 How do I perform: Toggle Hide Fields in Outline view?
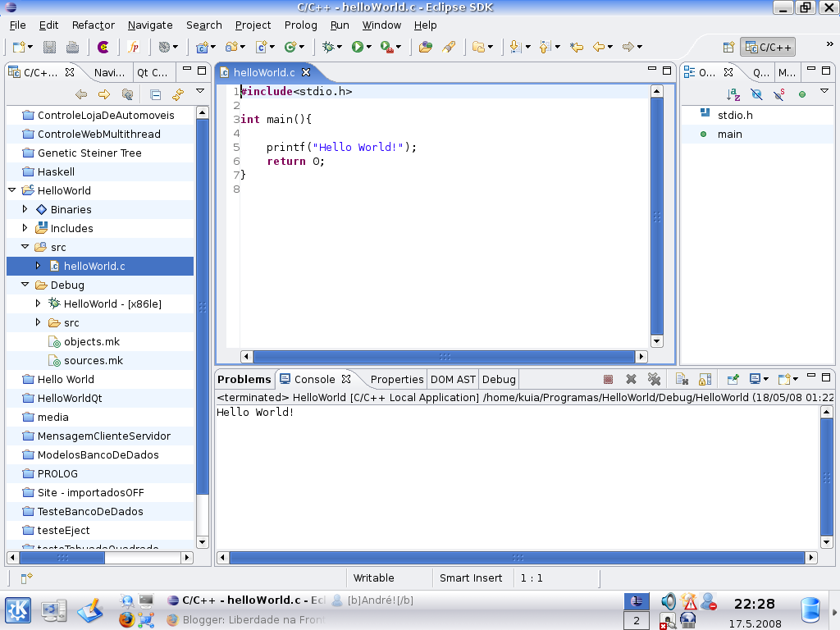(x=756, y=95)
